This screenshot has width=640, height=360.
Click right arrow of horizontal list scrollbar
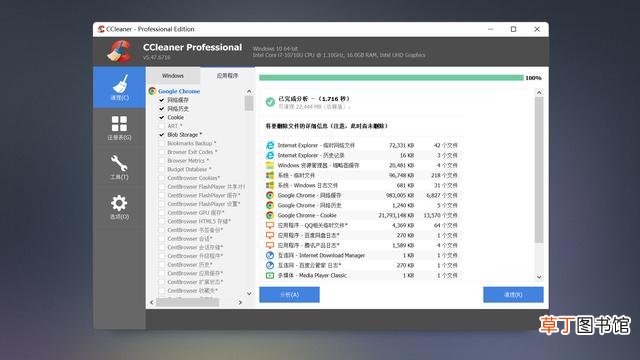click(240, 302)
